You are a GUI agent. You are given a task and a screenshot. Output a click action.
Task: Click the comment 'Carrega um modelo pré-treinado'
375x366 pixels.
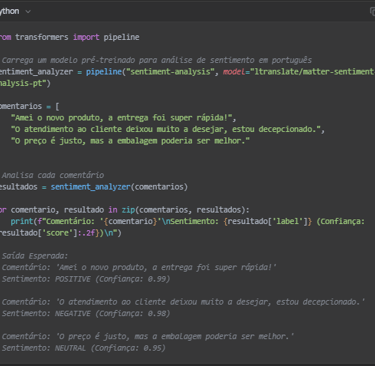157,60
